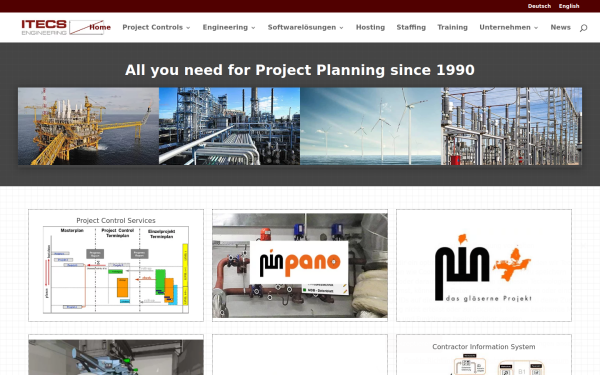Switch language to Deutsch
This screenshot has height=375, width=600.
539,6
